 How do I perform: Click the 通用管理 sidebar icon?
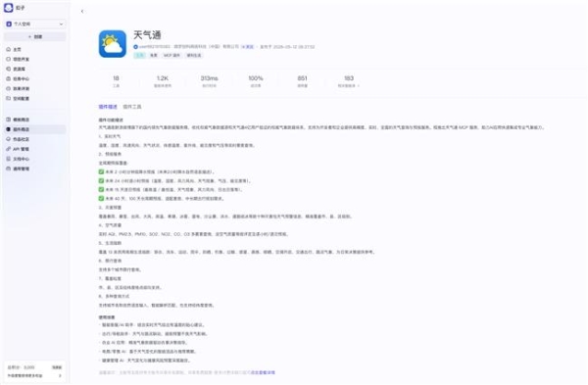pos(8,168)
